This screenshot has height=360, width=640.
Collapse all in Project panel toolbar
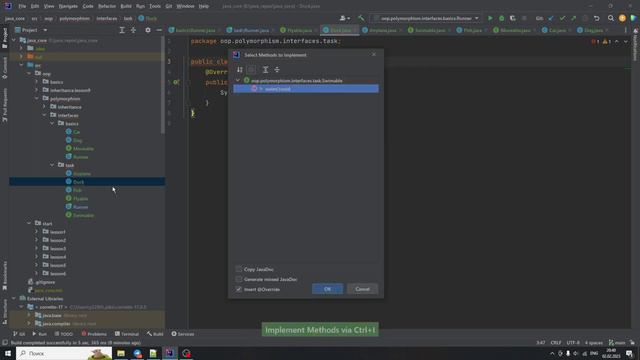tap(133, 30)
